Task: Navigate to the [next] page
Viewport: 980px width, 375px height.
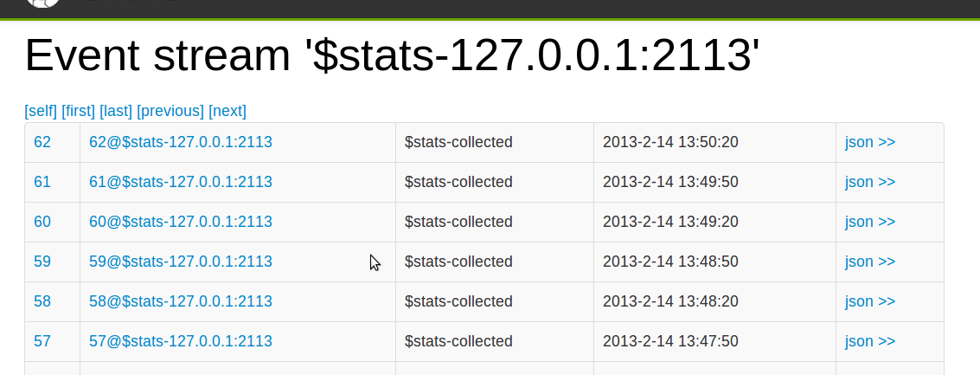Action: tap(227, 111)
